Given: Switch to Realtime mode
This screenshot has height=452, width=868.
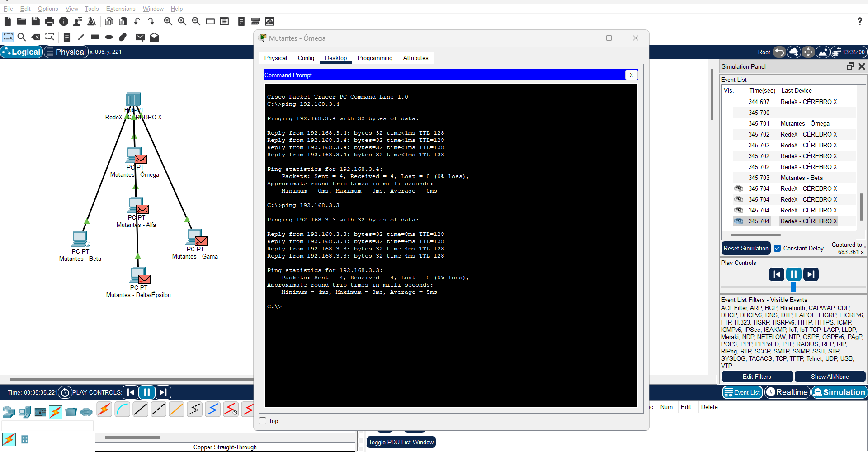Looking at the screenshot, I should click(x=787, y=392).
